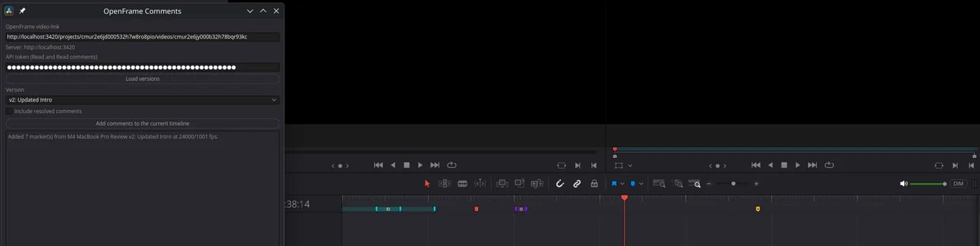Click the Detail Zoom icon

coord(678,183)
